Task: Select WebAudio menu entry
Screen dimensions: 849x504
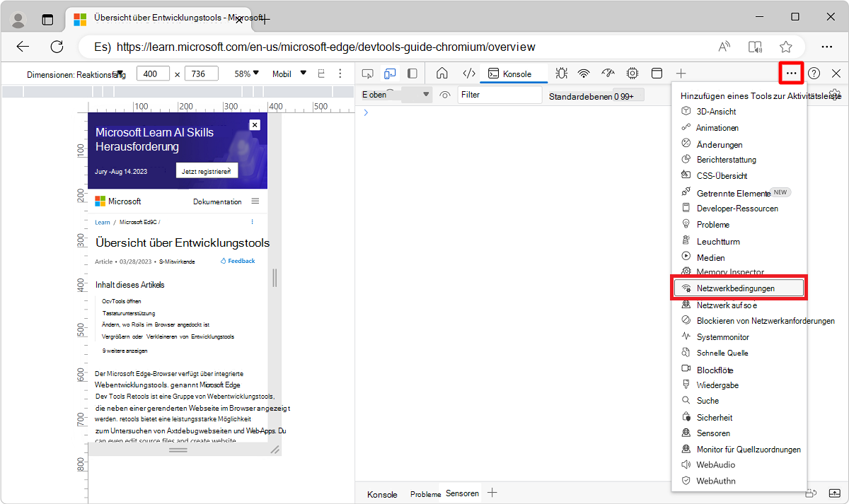Action: [x=739, y=465]
